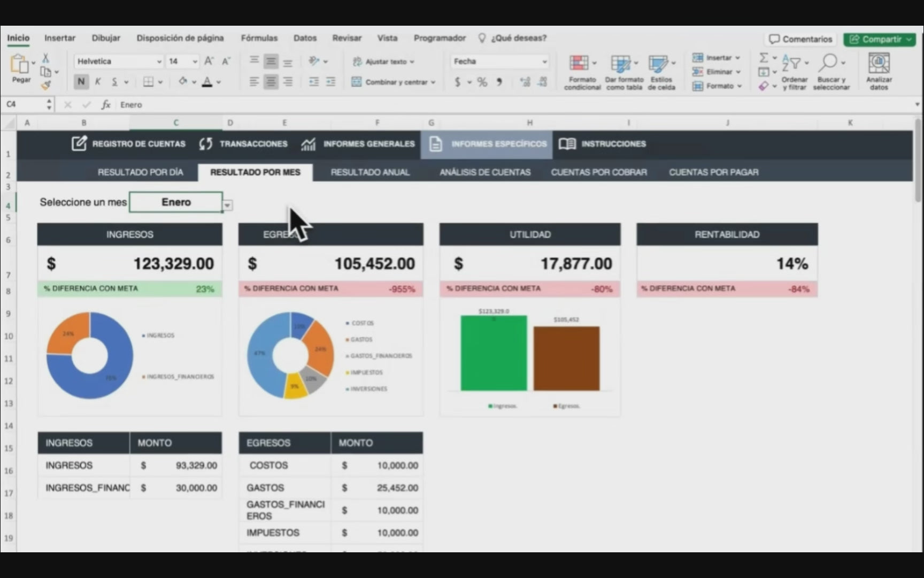Open Ordenar y filtrar tool
The width and height of the screenshot is (924, 578).
click(792, 63)
